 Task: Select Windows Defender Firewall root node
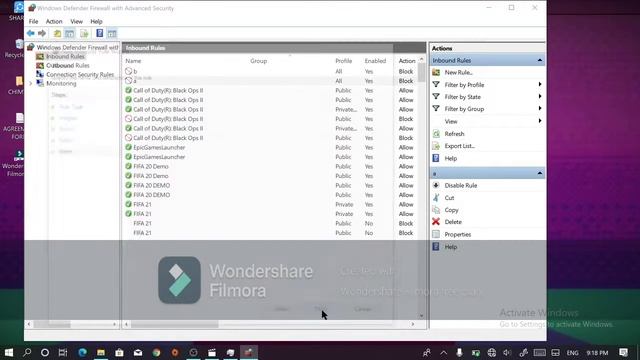(x=77, y=47)
